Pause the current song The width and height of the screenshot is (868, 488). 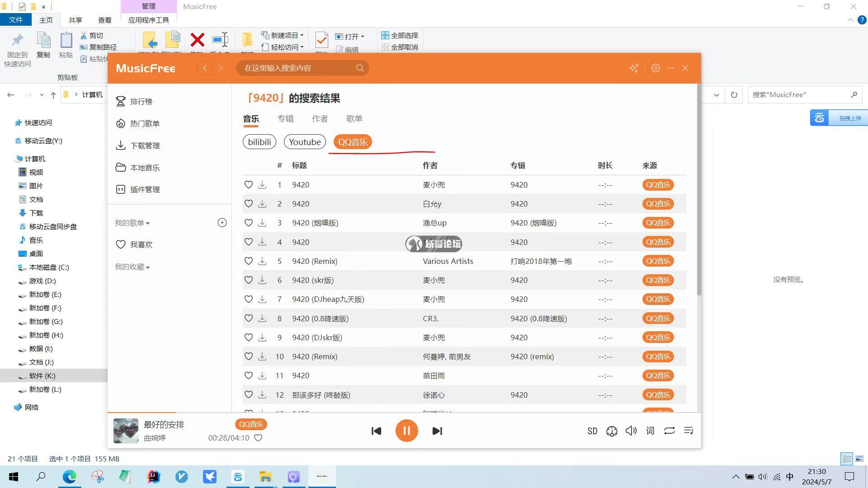click(406, 431)
